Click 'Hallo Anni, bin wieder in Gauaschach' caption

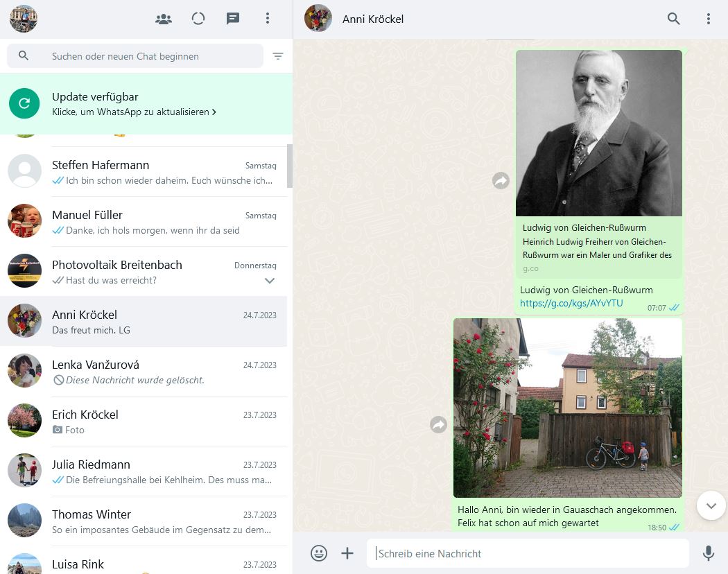(567, 516)
